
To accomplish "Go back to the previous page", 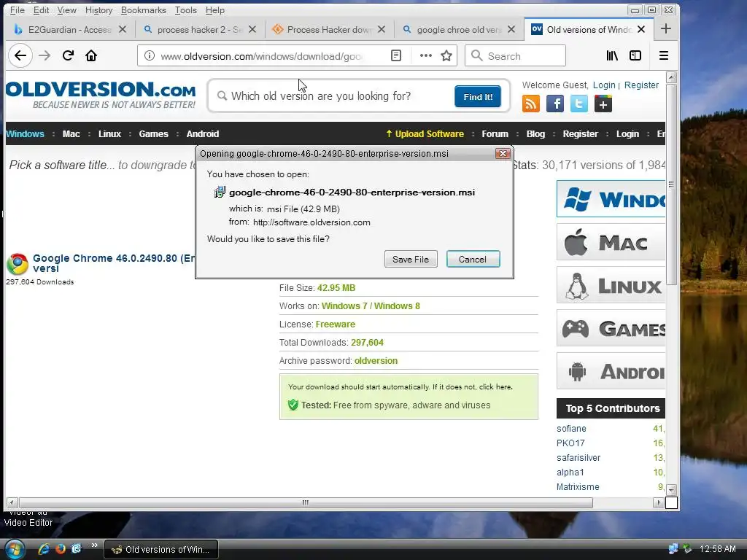I will 20,55.
